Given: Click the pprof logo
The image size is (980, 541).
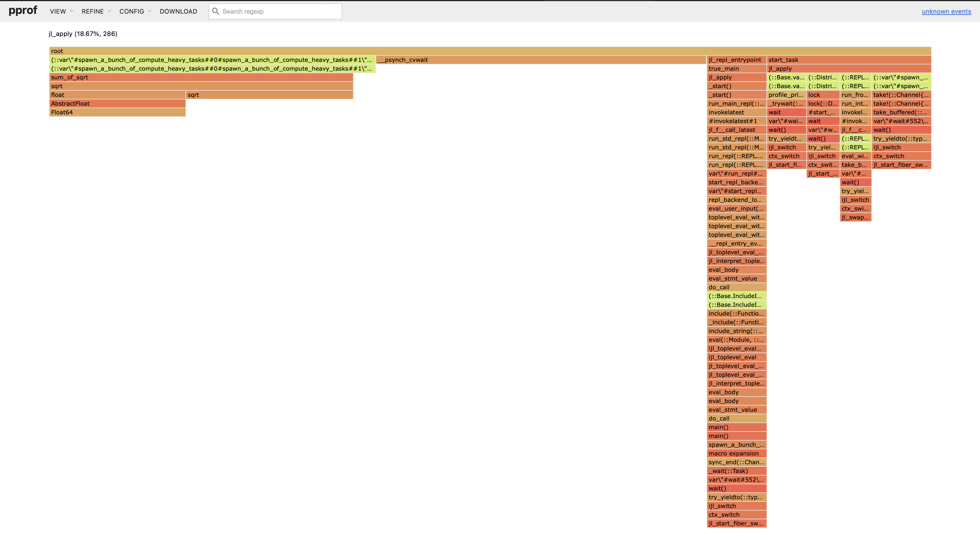Looking at the screenshot, I should click(23, 11).
